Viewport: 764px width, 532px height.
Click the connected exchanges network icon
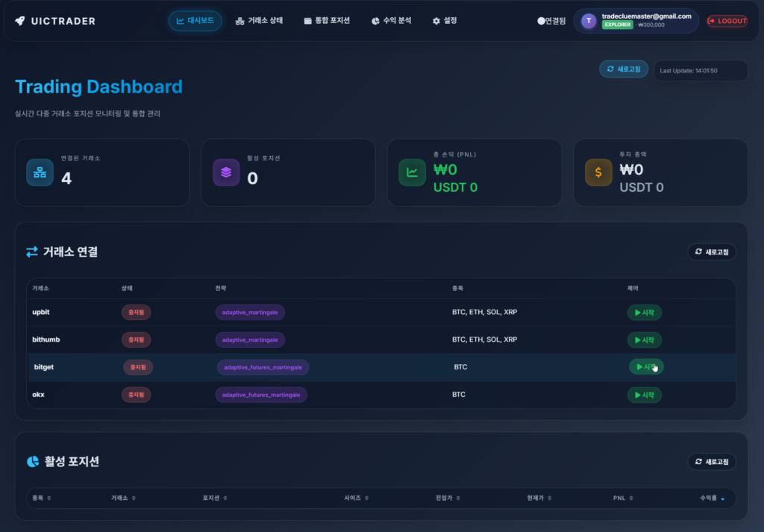[x=40, y=172]
